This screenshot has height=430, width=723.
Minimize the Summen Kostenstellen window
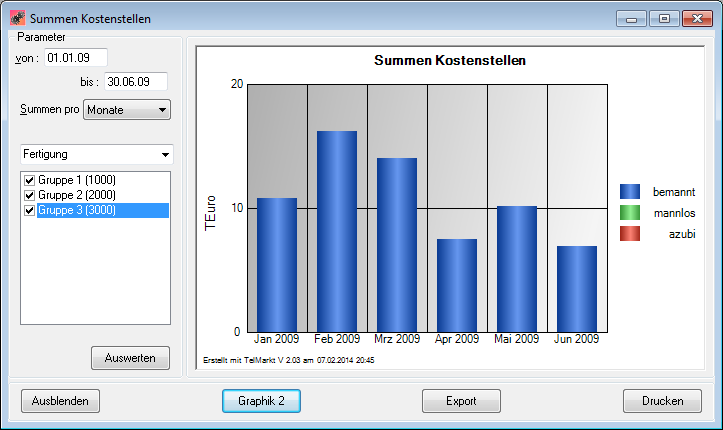[x=632, y=17]
